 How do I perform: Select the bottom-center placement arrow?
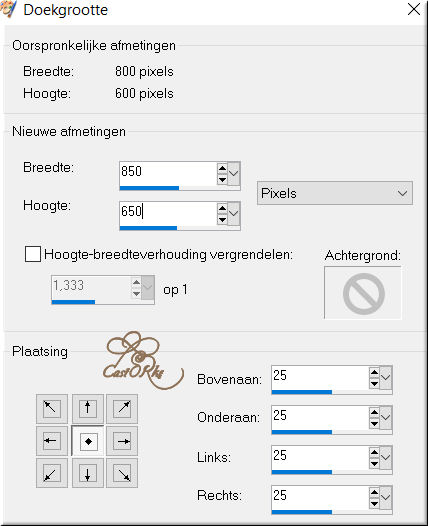coord(88,473)
